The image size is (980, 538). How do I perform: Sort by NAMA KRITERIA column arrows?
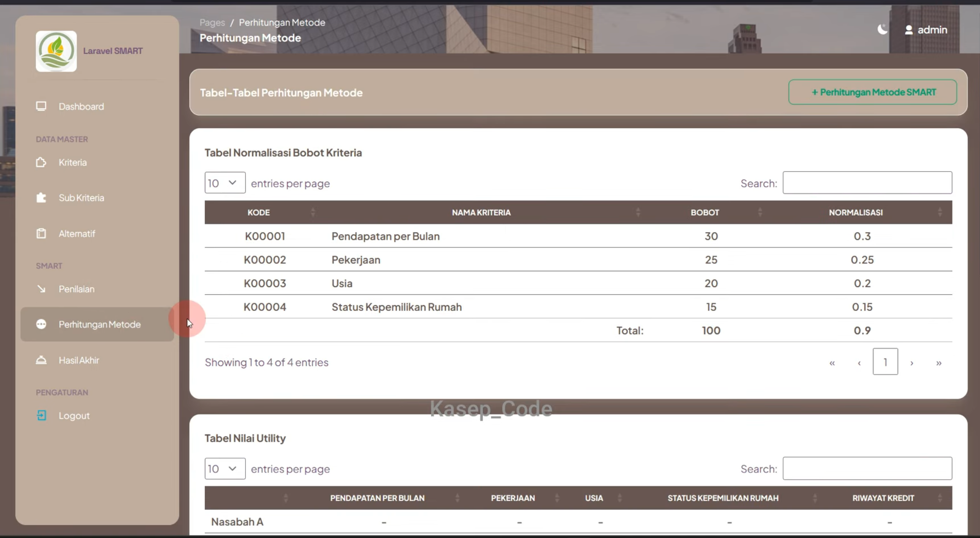pos(638,212)
